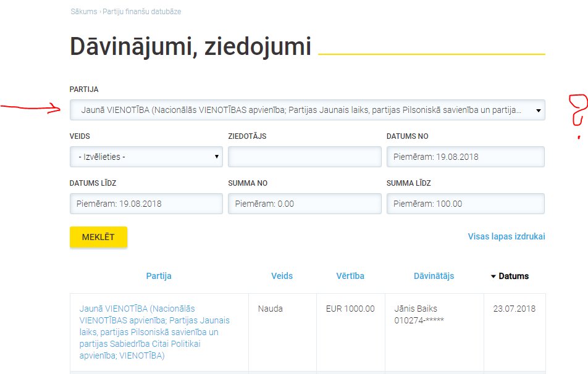Screen dimensions: 588x374
Task: Sort by the Dāvinātājs column header
Action: [434, 276]
